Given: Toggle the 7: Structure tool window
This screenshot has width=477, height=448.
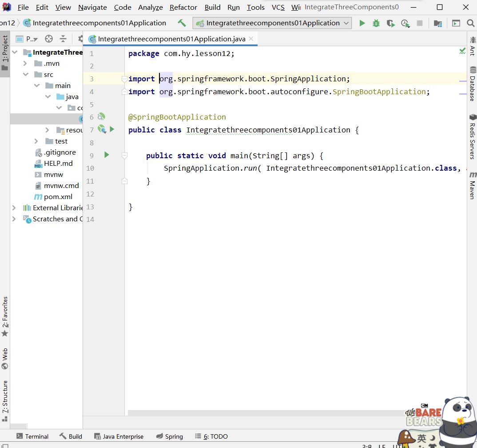Looking at the screenshot, I should [5, 400].
